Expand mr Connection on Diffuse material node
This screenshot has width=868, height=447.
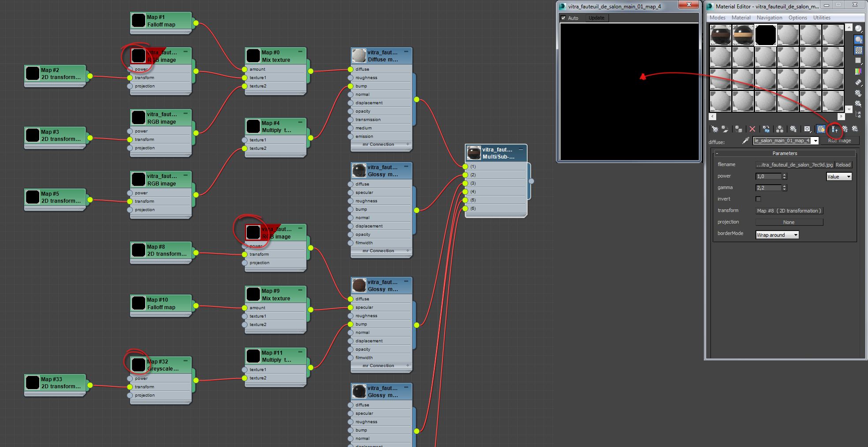click(x=407, y=144)
